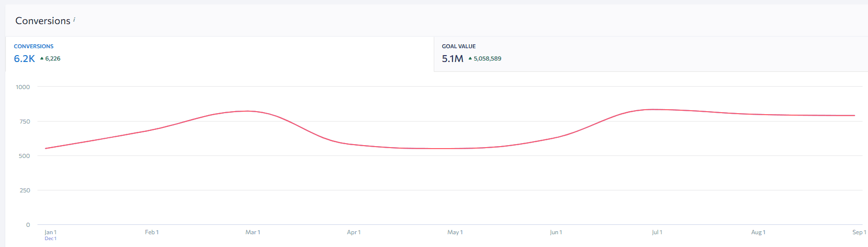
Task: Click the 750 y-axis gridline label
Action: point(25,122)
